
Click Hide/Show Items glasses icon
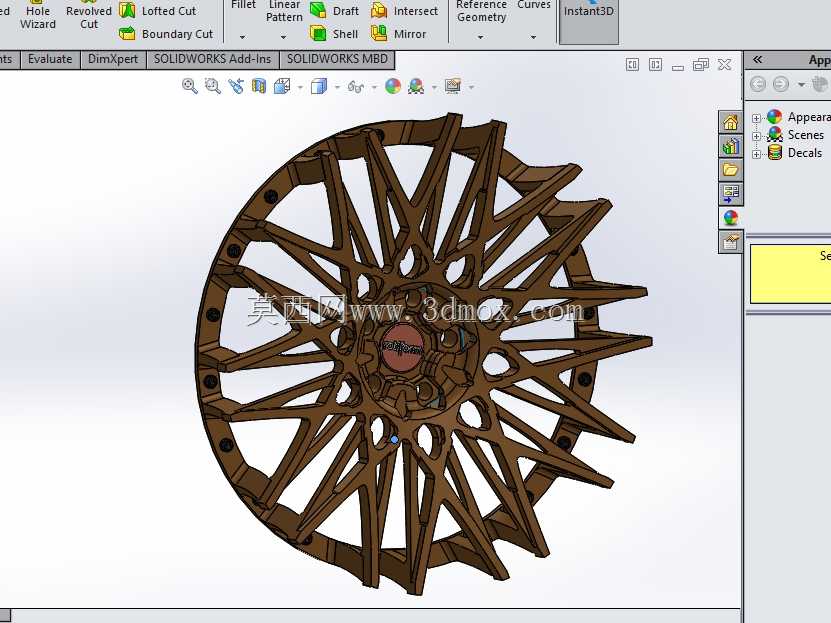tap(356, 86)
